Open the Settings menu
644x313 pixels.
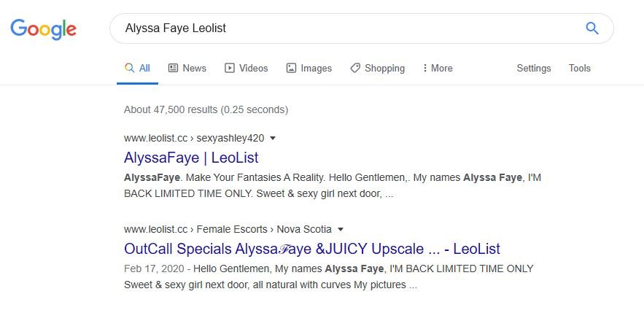tap(534, 68)
